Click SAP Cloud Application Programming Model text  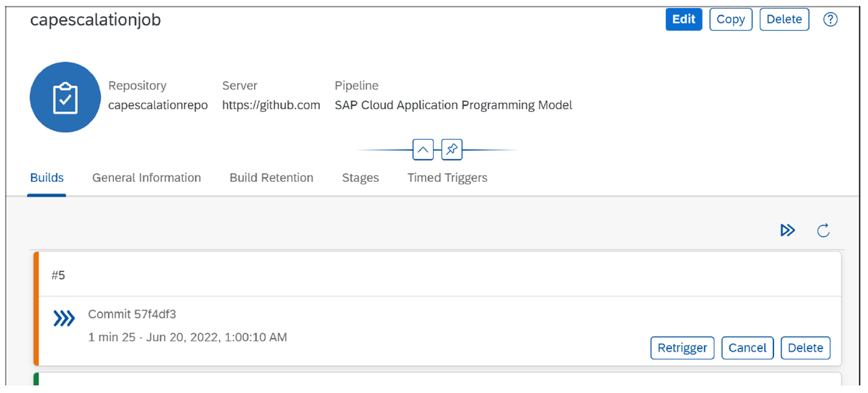tap(454, 105)
